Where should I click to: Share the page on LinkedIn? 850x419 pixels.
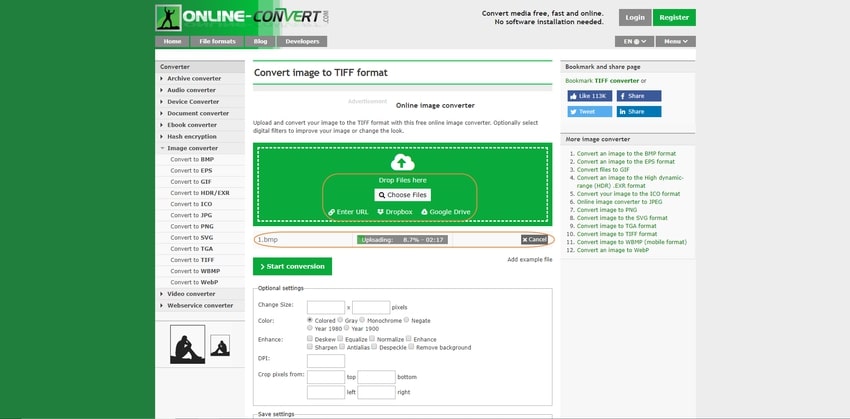coord(638,112)
